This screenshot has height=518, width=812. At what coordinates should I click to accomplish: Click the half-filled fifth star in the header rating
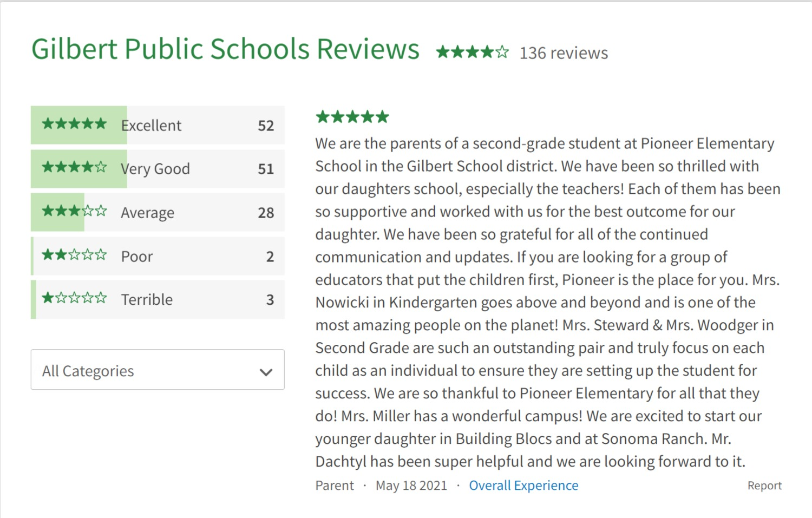coord(503,53)
